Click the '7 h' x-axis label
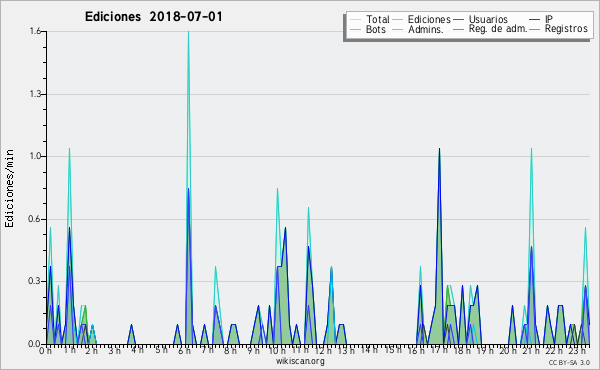 point(207,350)
